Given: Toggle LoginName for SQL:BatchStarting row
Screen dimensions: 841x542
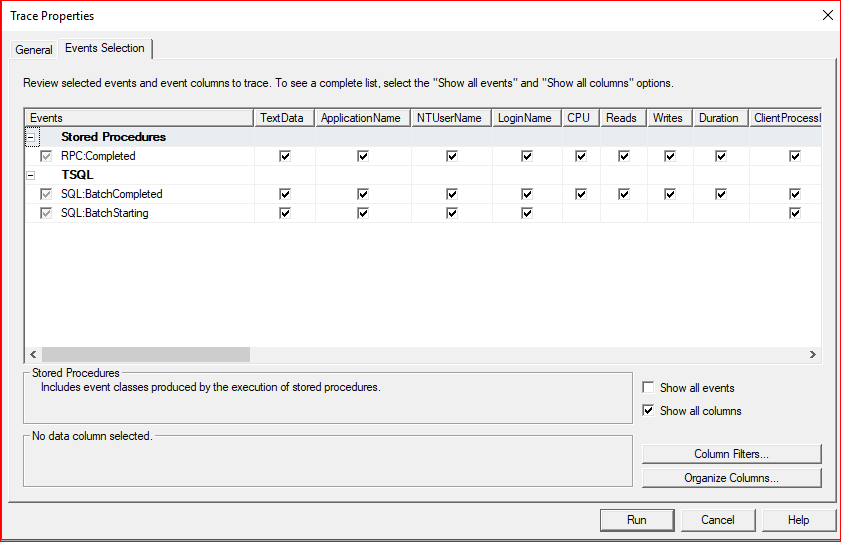Looking at the screenshot, I should 526,213.
